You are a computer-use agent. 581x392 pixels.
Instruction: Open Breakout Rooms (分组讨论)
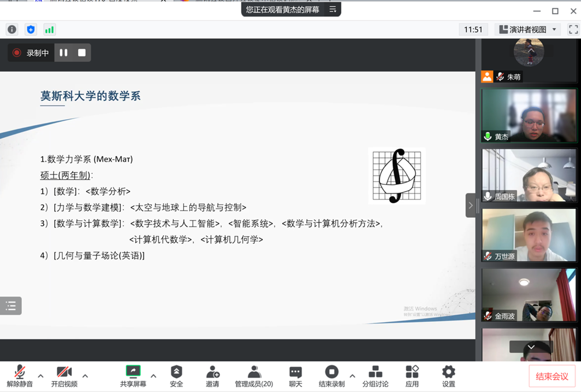[375, 376]
